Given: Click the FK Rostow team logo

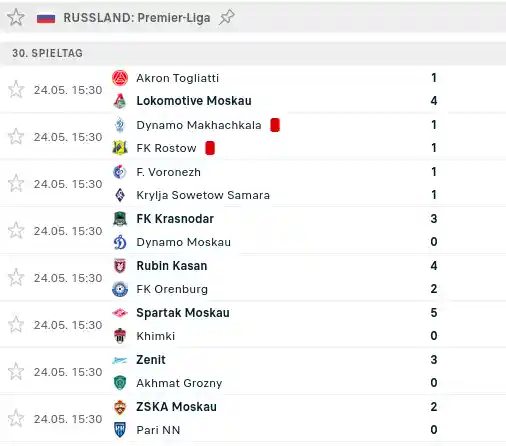Looking at the screenshot, I should tap(120, 148).
